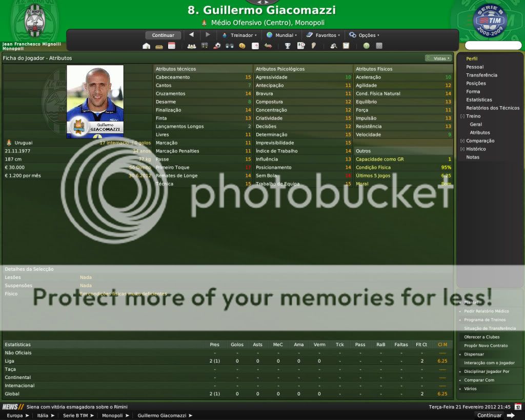Click the home icon in the toolbar
The height and width of the screenshot is (420, 525).
pyautogui.click(x=147, y=46)
